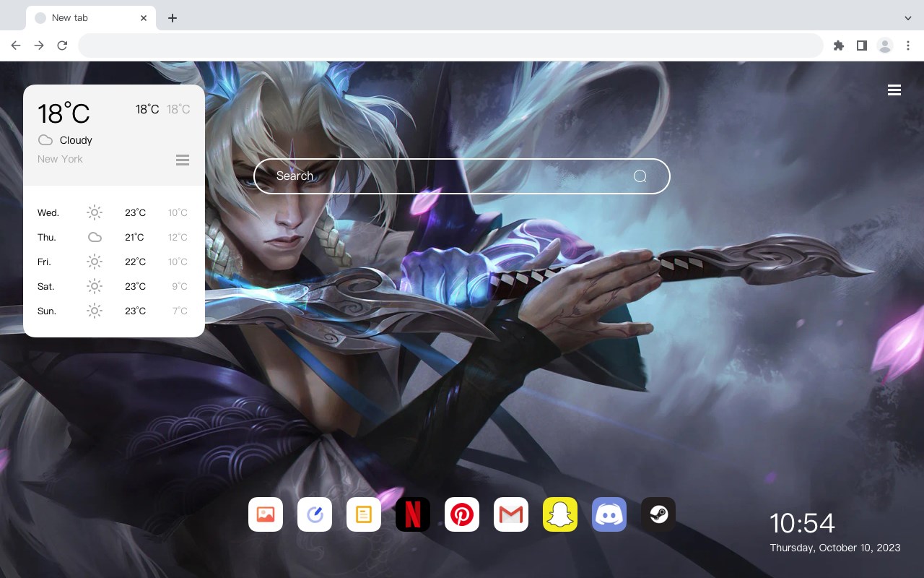Open the Chrome profile avatar
Viewport: 924px width, 578px height.
(885, 46)
